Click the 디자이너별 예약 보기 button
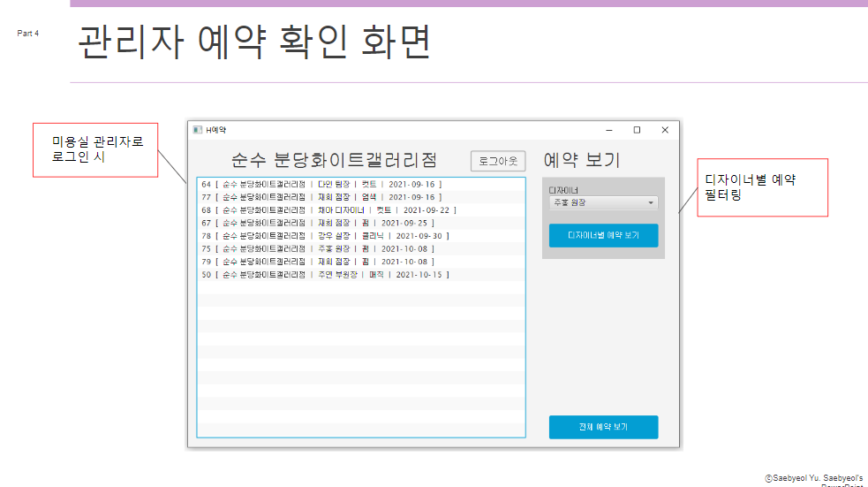 pyautogui.click(x=603, y=236)
